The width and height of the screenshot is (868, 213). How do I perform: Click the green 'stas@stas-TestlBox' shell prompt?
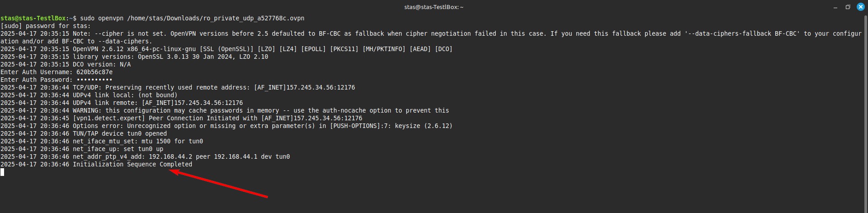(x=33, y=18)
